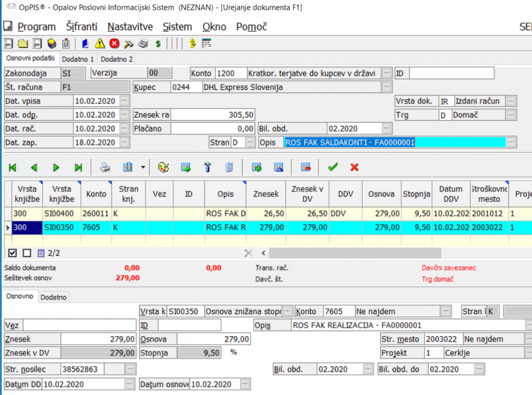Click the add row icon with plus

[256, 167]
